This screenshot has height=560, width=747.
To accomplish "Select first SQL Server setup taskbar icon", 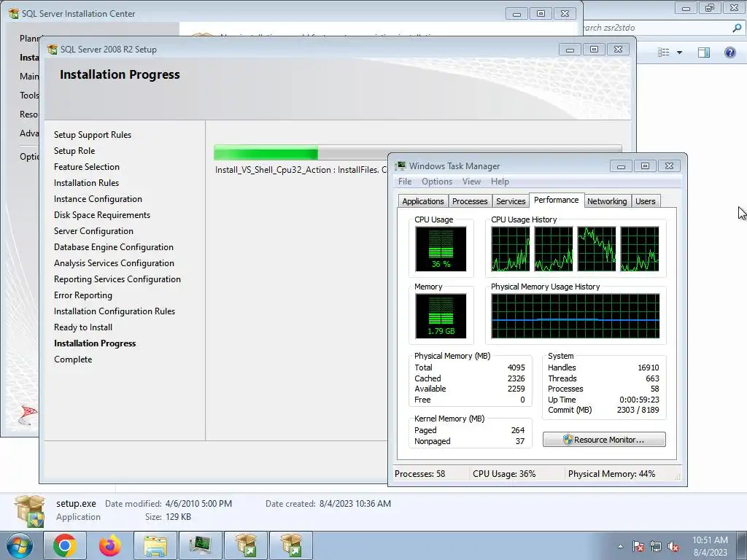I will coord(246,545).
